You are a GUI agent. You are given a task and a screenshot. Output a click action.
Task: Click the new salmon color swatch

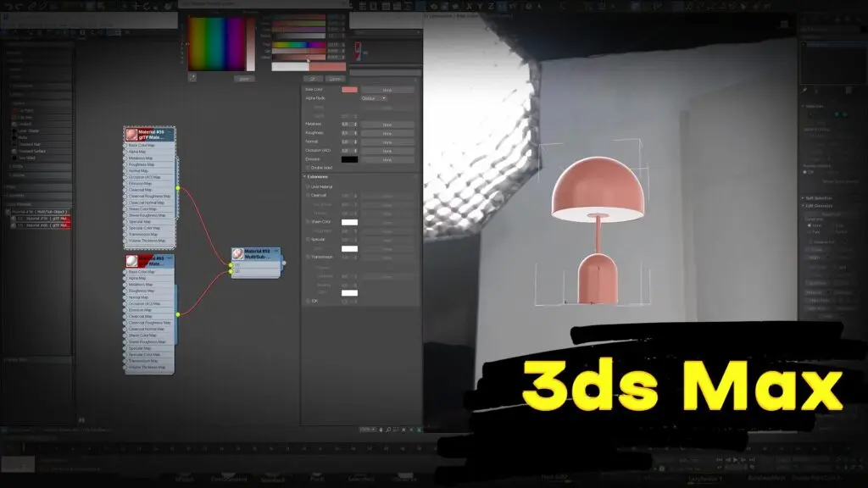(x=327, y=66)
